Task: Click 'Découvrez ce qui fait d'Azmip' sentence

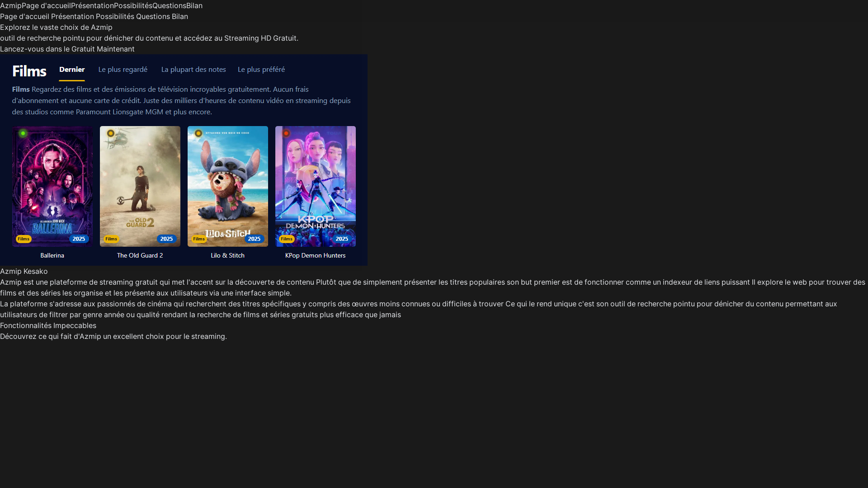Action: pos(113,336)
